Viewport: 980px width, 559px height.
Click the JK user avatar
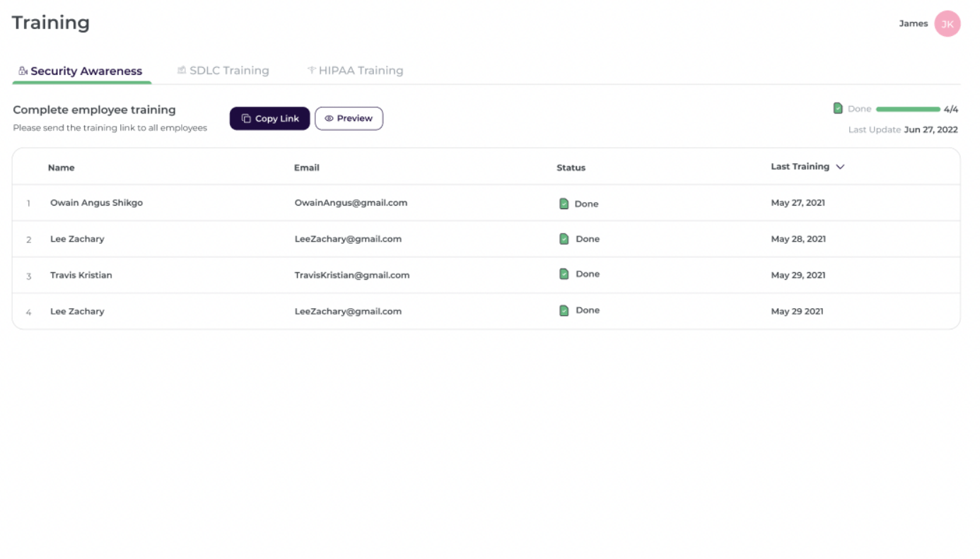click(947, 24)
